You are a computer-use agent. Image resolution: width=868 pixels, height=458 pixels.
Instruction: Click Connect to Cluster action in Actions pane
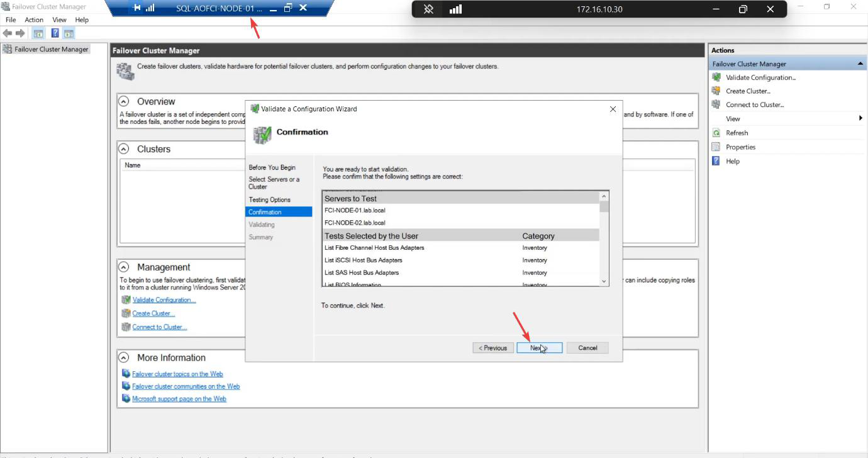[755, 104]
